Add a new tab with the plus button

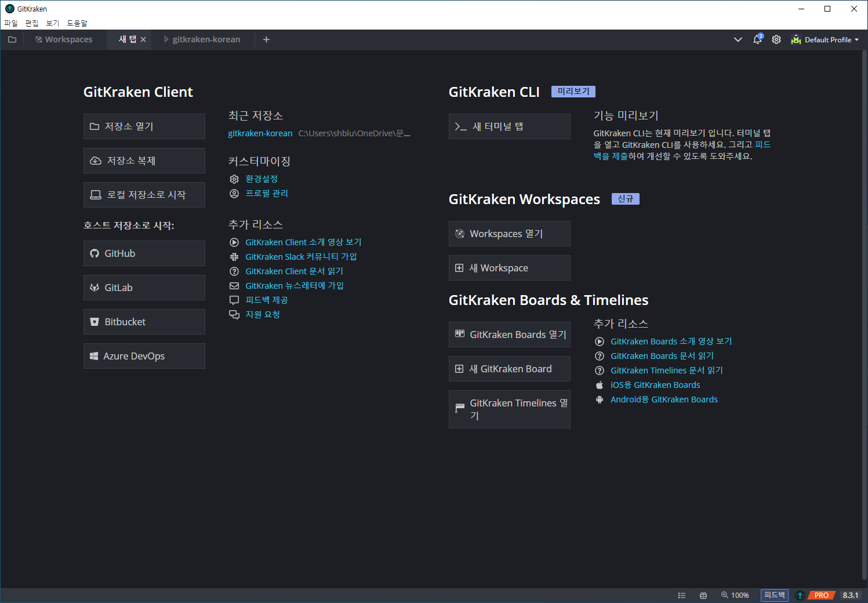coord(266,39)
